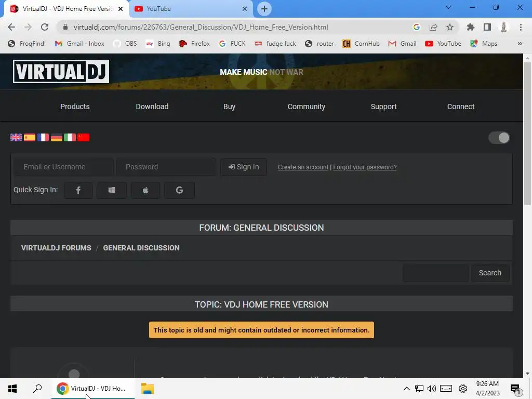Image resolution: width=532 pixels, height=399 pixels.
Task: Bookmark this page with star icon
Action: [450, 27]
